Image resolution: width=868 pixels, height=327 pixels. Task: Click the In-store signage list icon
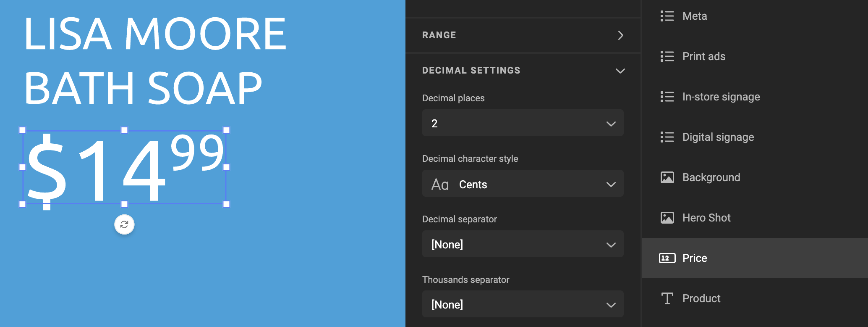(667, 97)
